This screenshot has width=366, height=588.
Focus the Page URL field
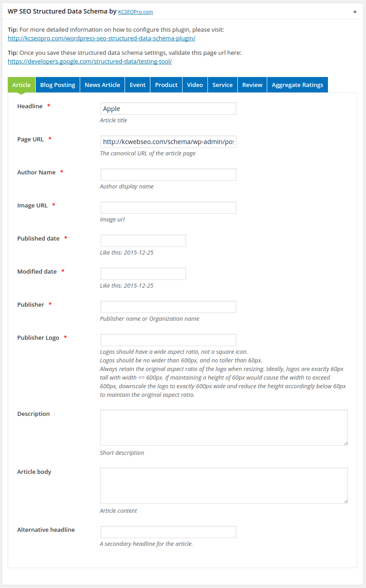(x=168, y=142)
